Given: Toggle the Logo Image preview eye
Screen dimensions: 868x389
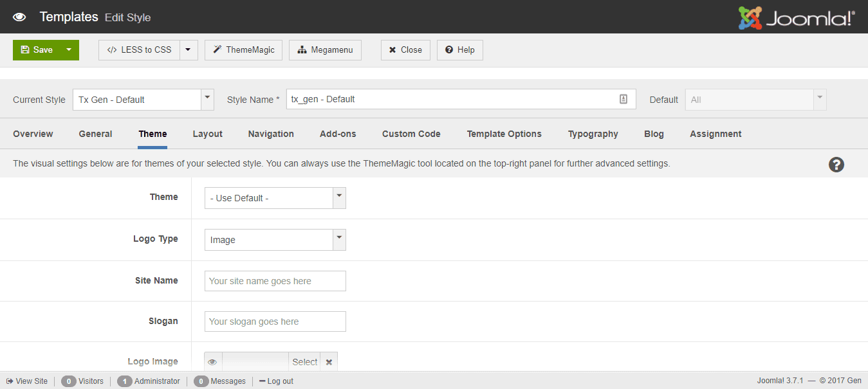Looking at the screenshot, I should [212, 361].
